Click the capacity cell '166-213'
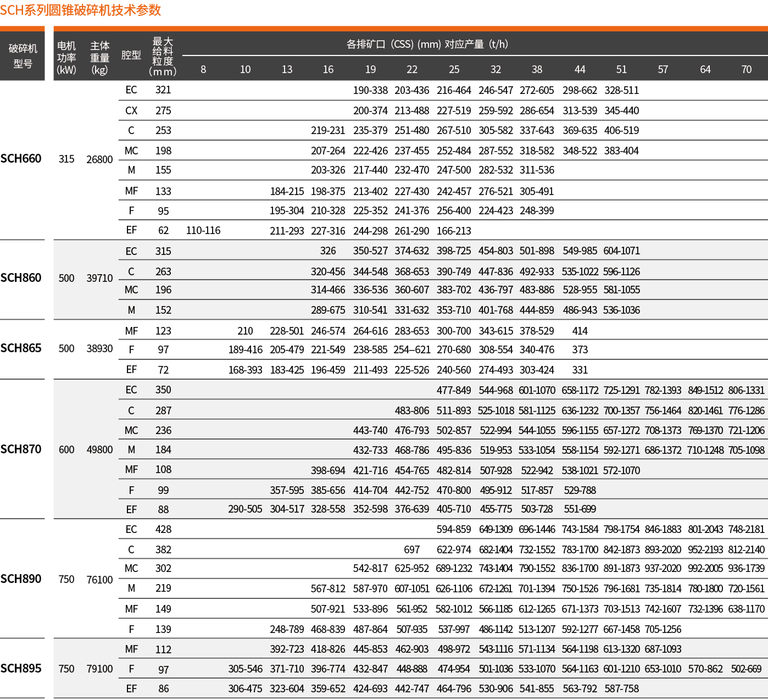The width and height of the screenshot is (768, 700). tap(454, 231)
